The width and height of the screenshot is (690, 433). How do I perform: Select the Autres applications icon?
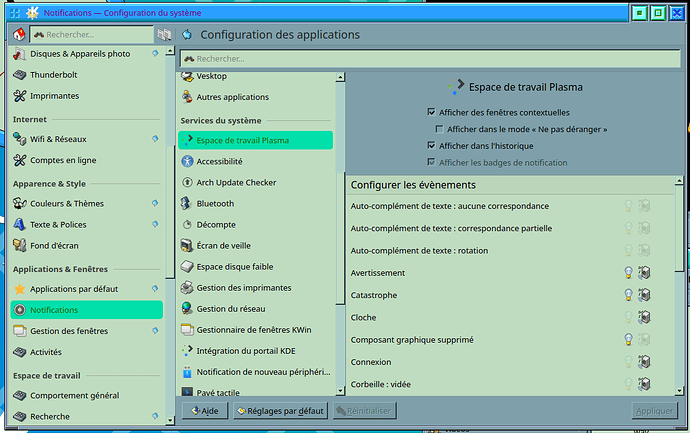187,97
